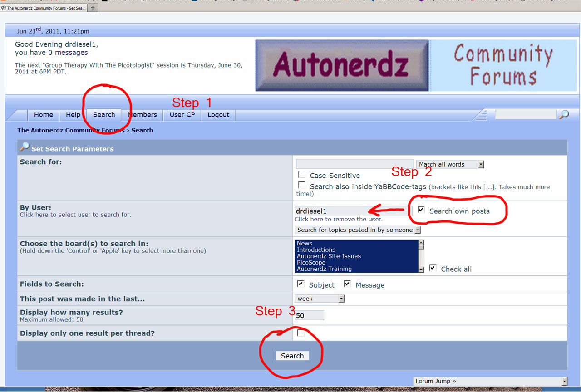Toggle the Search own posts checkbox

pos(421,210)
